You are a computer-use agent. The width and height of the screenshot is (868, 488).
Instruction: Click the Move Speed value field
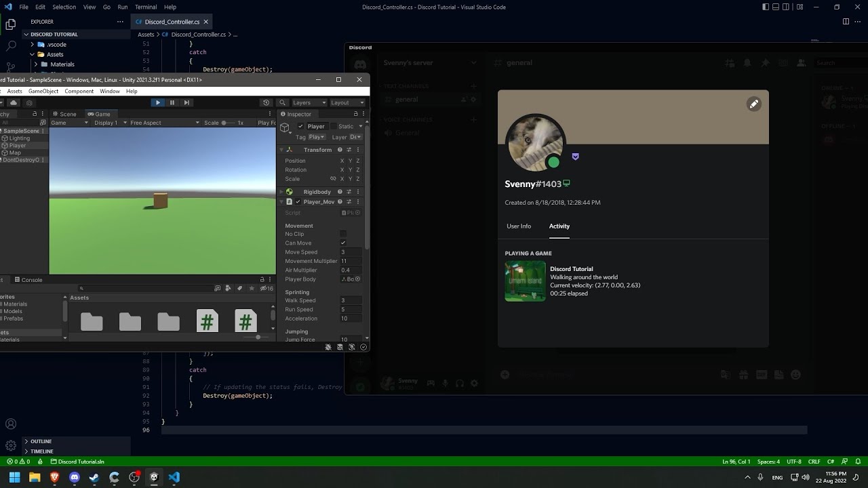[x=351, y=252]
